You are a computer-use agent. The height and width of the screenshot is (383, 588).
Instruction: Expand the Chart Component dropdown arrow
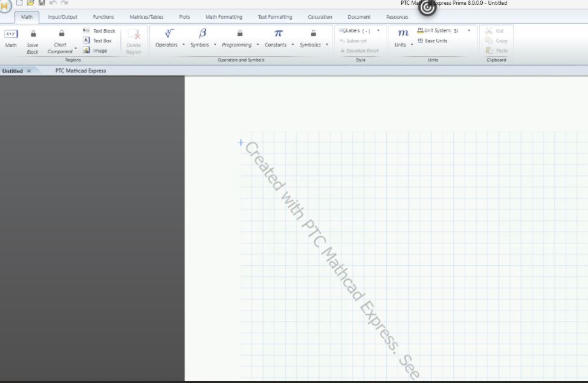click(76, 48)
